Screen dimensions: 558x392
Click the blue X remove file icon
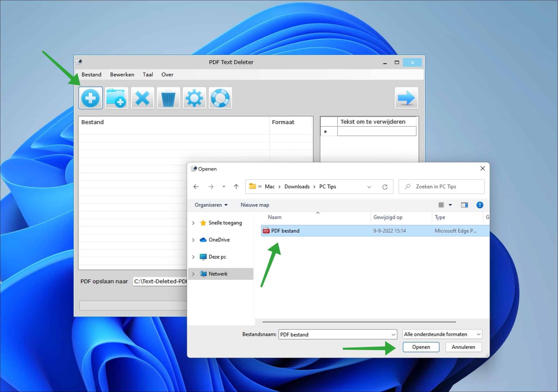click(142, 98)
